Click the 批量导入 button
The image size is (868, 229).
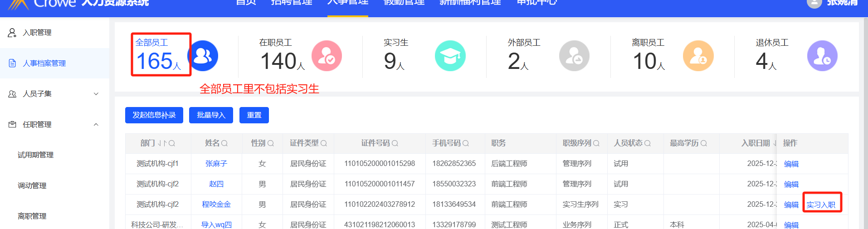tap(211, 115)
